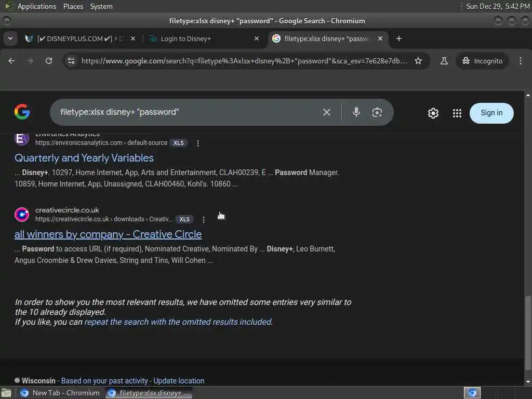Close the Login to Disney+ tab

tap(257, 38)
